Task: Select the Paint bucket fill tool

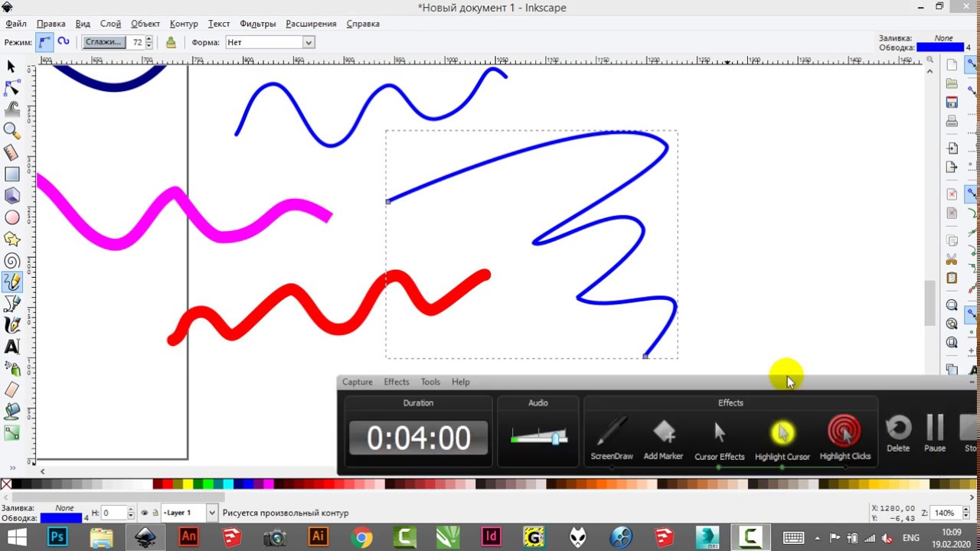Action: tap(11, 411)
